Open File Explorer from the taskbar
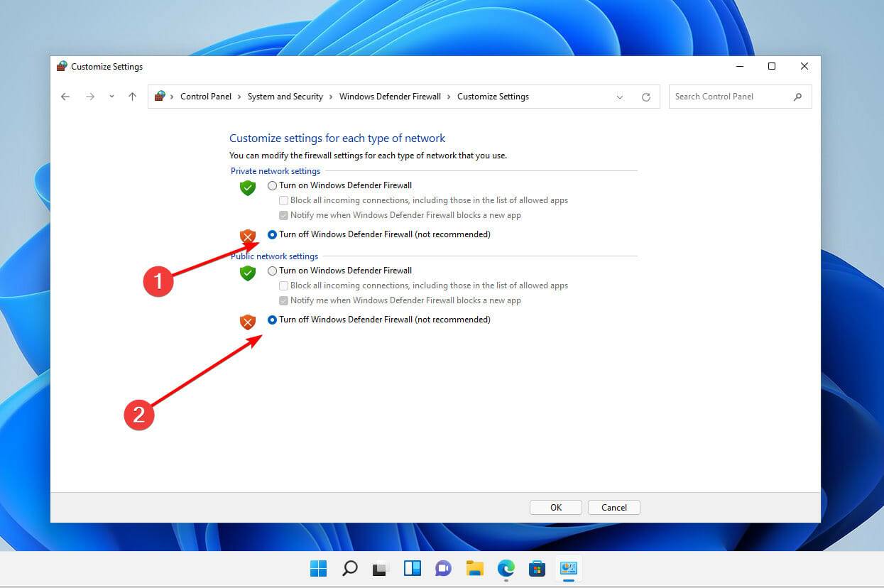The width and height of the screenshot is (884, 588). tap(475, 568)
